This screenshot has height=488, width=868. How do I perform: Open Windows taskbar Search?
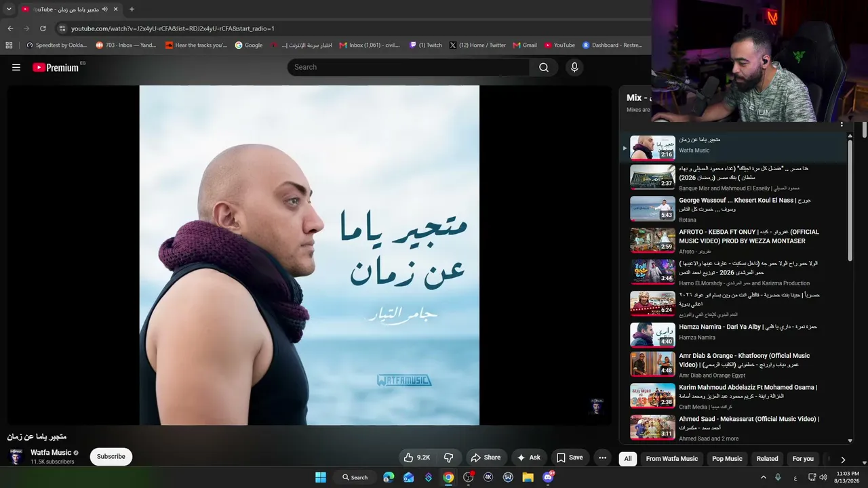(x=355, y=477)
